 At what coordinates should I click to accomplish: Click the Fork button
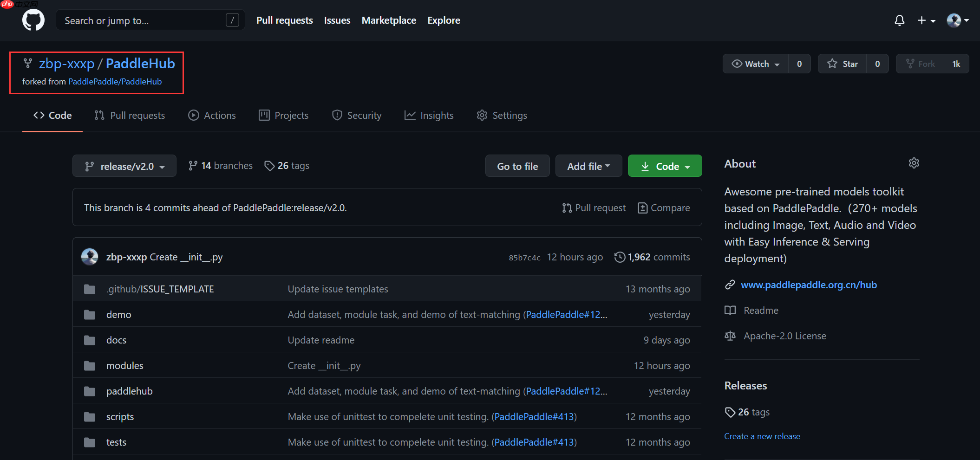tap(920, 64)
